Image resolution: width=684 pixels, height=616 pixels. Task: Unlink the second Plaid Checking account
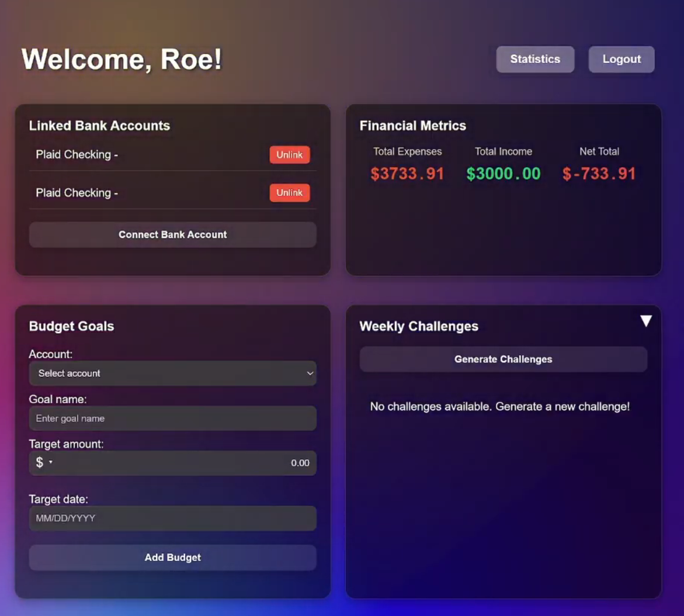289,193
